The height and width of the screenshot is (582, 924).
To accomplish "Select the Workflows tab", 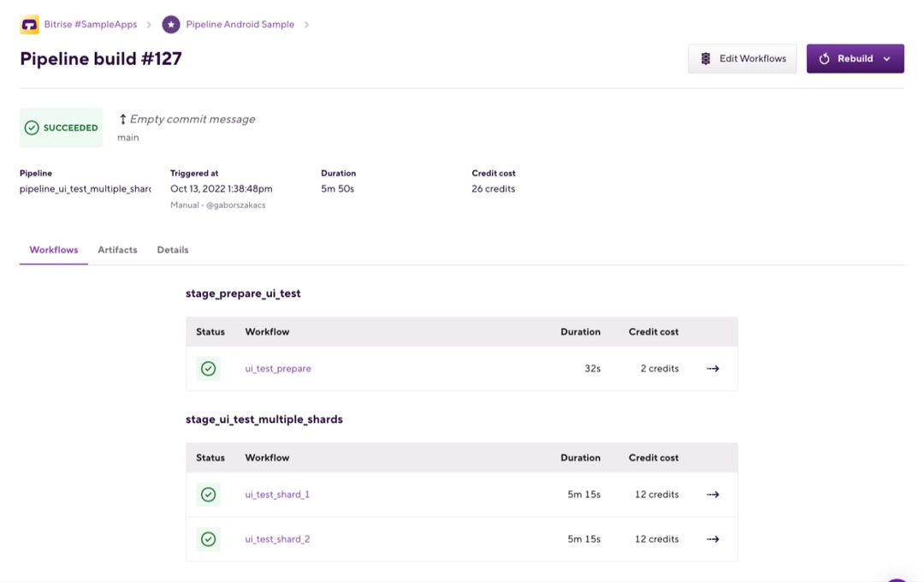I will click(x=53, y=249).
